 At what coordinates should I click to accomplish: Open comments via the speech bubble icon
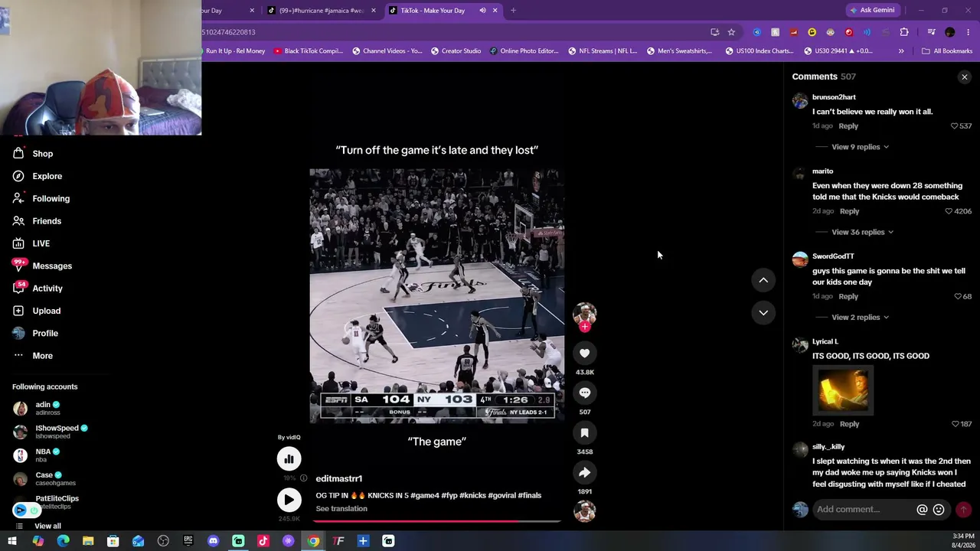point(584,393)
